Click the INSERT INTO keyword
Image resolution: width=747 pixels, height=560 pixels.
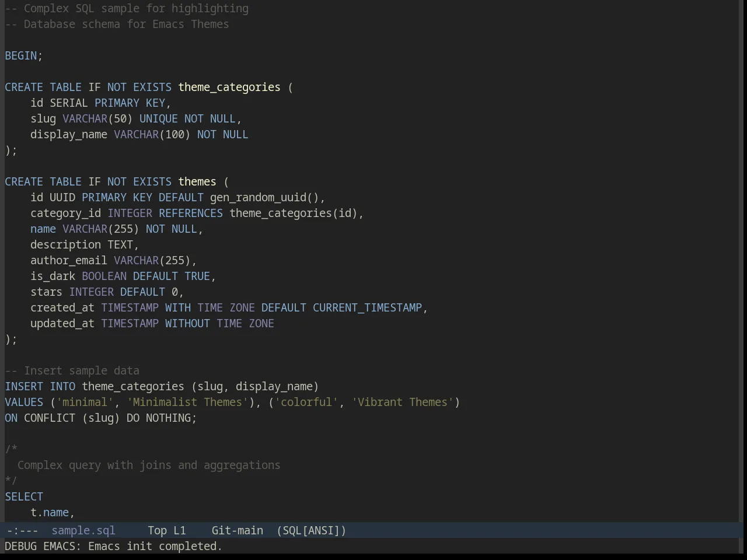click(40, 387)
